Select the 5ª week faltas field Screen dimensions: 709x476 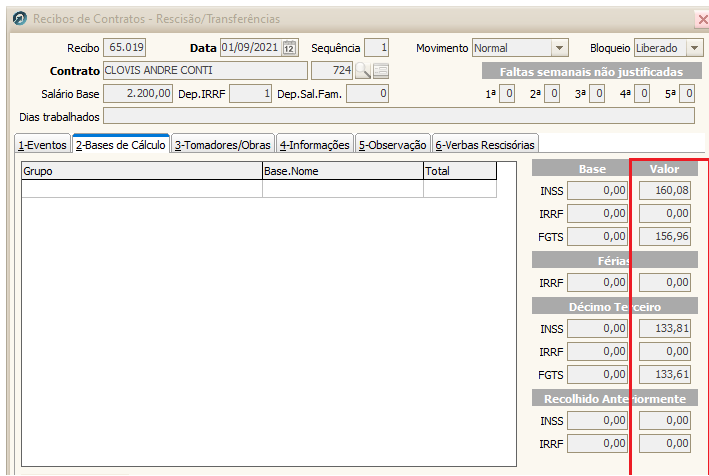coord(687,94)
